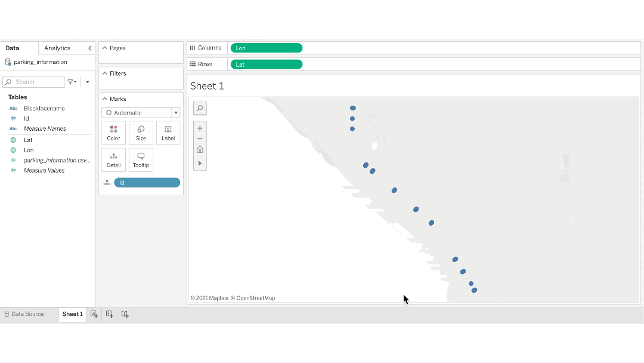Open the Automatic mark type dropdown
The image size is (644, 363).
click(x=176, y=112)
